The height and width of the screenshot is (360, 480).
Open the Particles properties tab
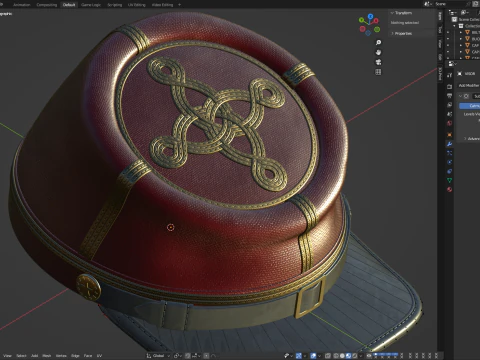449,153
